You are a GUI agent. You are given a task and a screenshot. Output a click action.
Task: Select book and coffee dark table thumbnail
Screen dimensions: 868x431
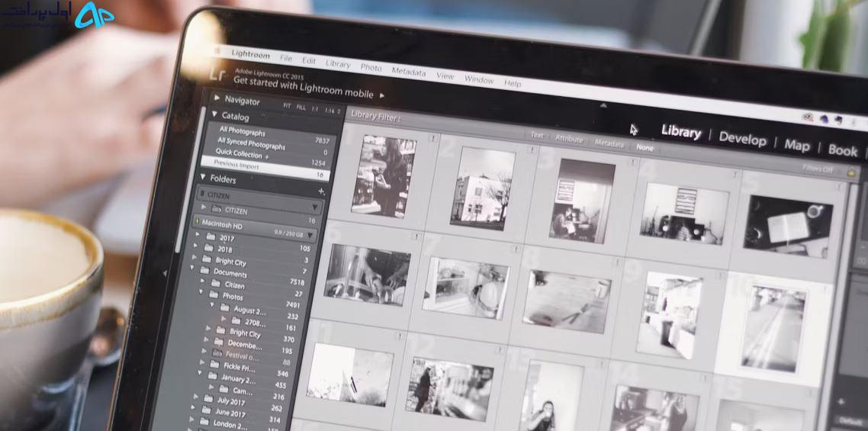point(788,227)
